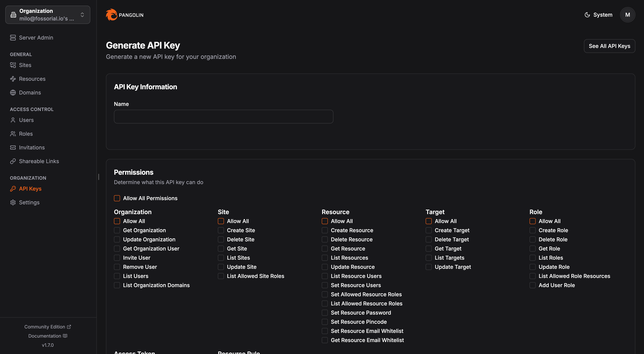Go to the Roles page
644x354 pixels.
[x=26, y=134]
